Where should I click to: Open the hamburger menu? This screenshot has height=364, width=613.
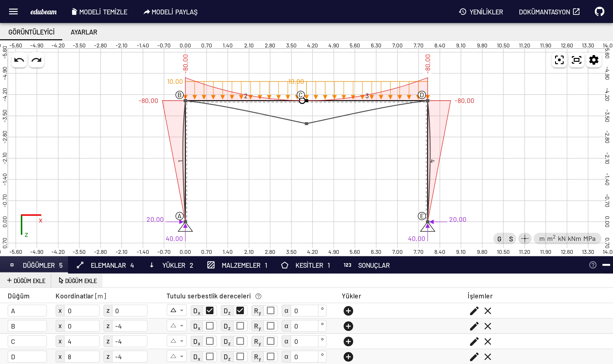(13, 11)
